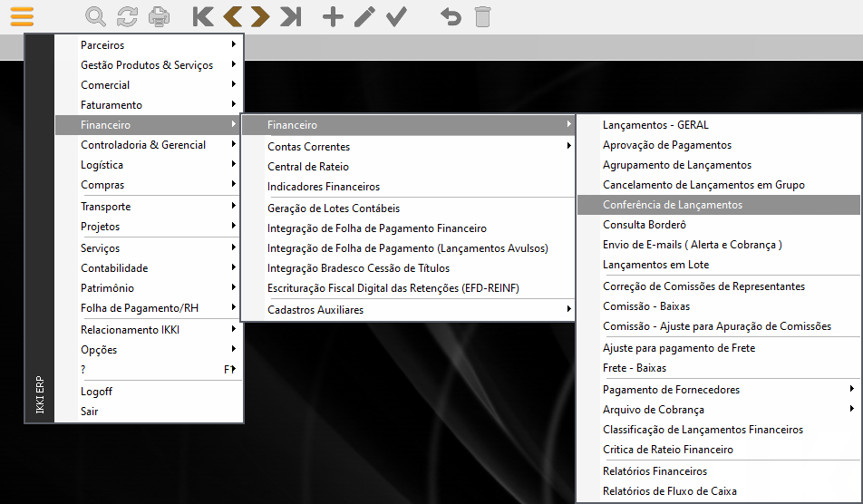The image size is (863, 504).
Task: Click the magnifier search icon
Action: [95, 16]
